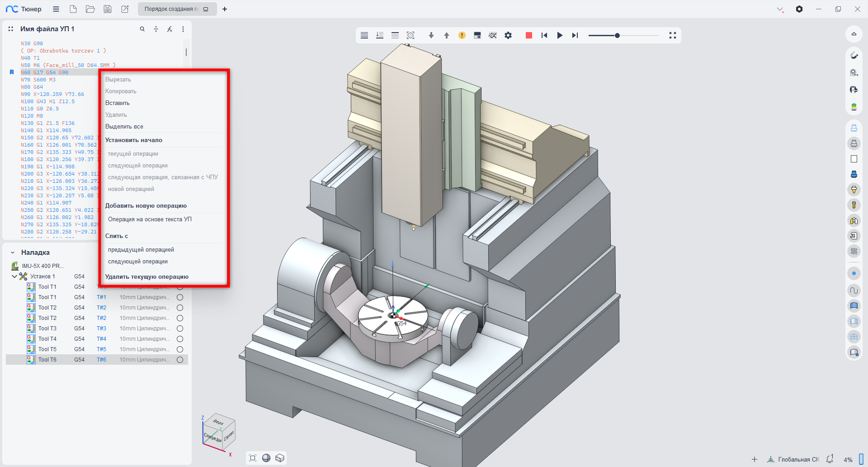Image resolution: width=868 pixels, height=467 pixels.
Task: Collapse the Наладка panel section
Action: pos(13,253)
